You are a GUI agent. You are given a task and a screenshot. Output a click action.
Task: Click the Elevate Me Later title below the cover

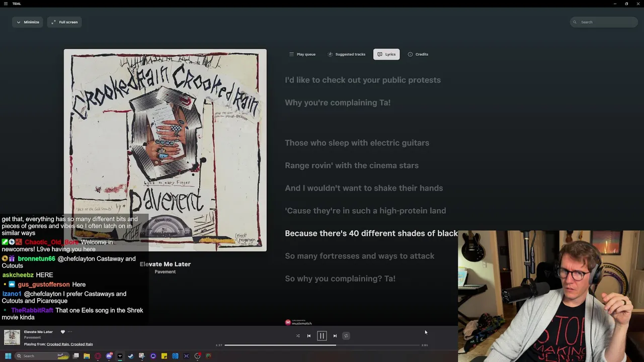pos(165,264)
